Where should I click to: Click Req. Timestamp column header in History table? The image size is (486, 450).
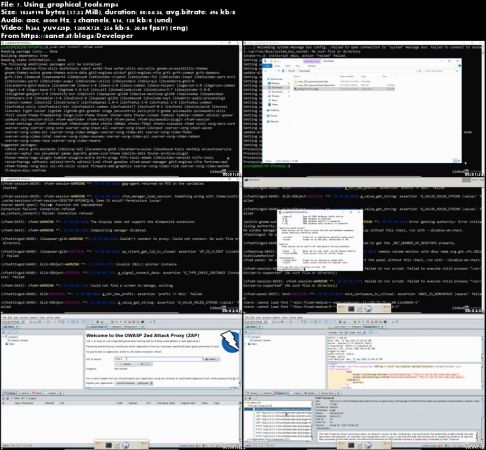24,403
